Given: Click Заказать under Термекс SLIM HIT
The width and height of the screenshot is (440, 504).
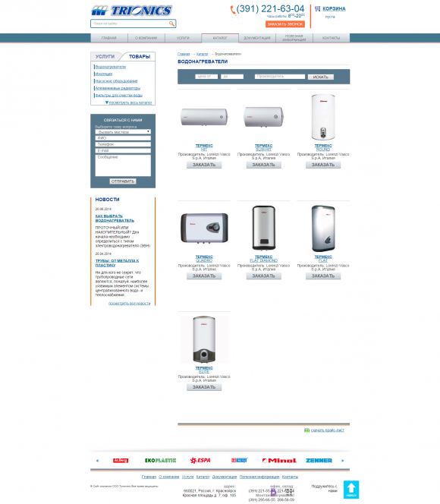Looking at the screenshot, I should pyautogui.click(x=264, y=165).
